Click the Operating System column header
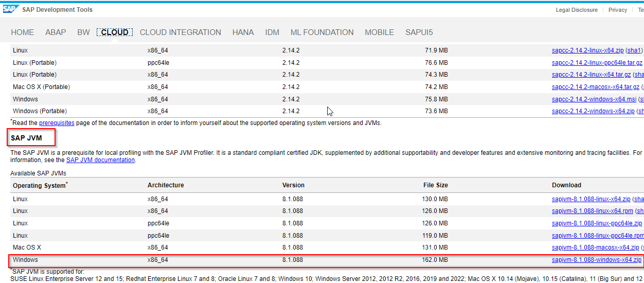 pos(40,185)
